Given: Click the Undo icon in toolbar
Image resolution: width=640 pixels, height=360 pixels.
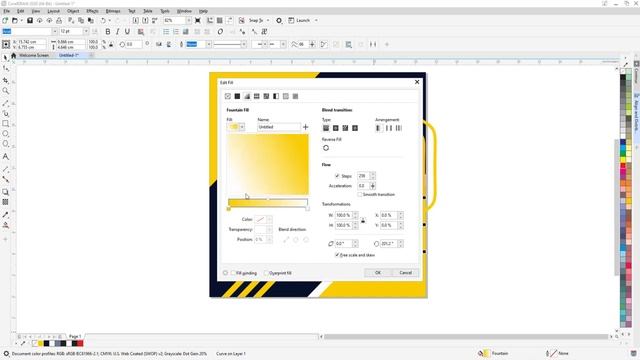Looking at the screenshot, I should click(x=103, y=20).
